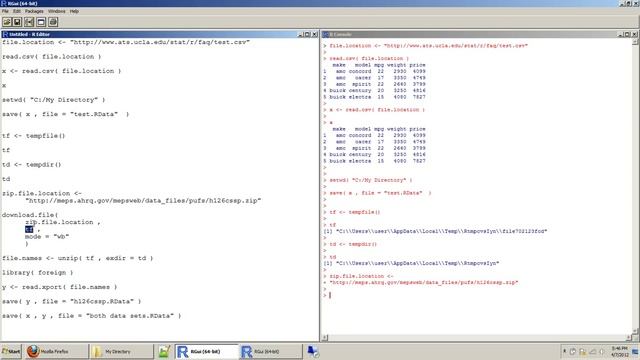Click editor line saving 'both data sets.RData'

[91, 316]
